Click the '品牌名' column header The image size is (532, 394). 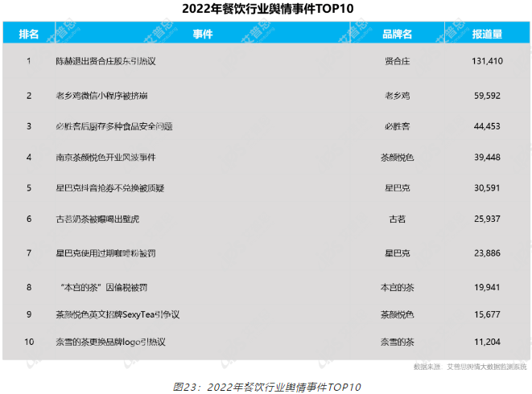397,34
